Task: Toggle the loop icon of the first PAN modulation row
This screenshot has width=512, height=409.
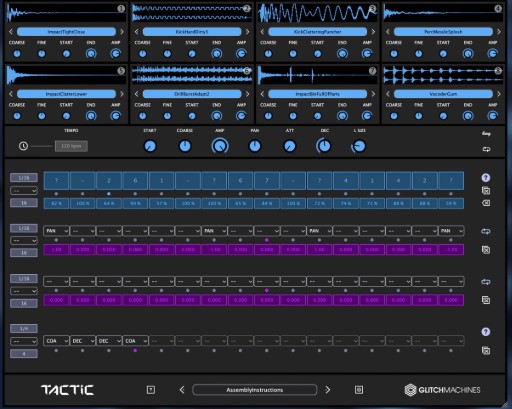Action: [486, 231]
